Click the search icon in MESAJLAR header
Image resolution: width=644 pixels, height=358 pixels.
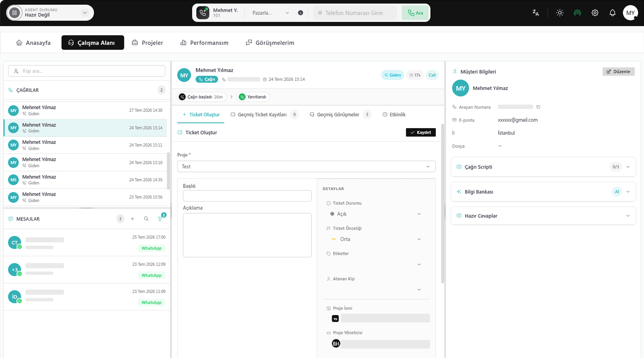(146, 219)
